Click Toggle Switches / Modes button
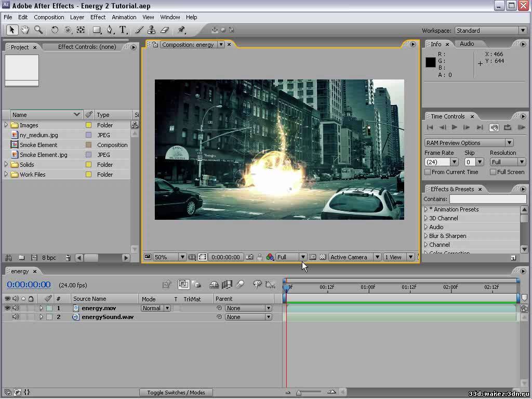This screenshot has width=532, height=399. [176, 393]
